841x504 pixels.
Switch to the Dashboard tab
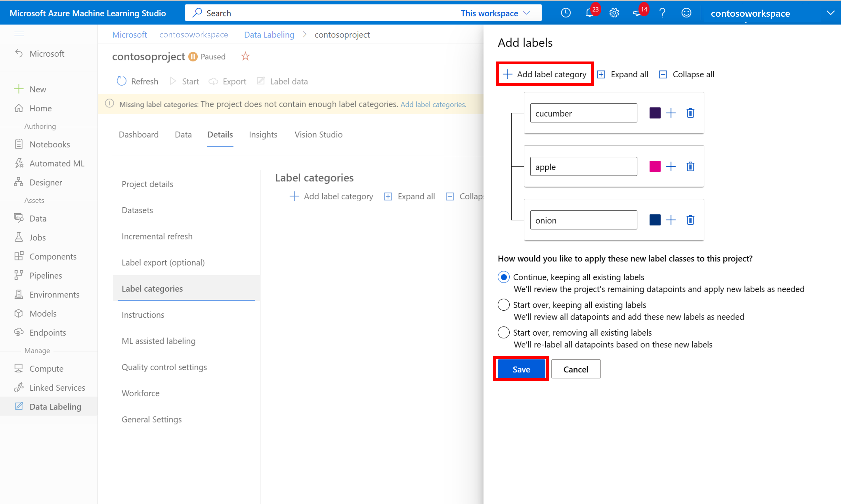[x=139, y=134]
